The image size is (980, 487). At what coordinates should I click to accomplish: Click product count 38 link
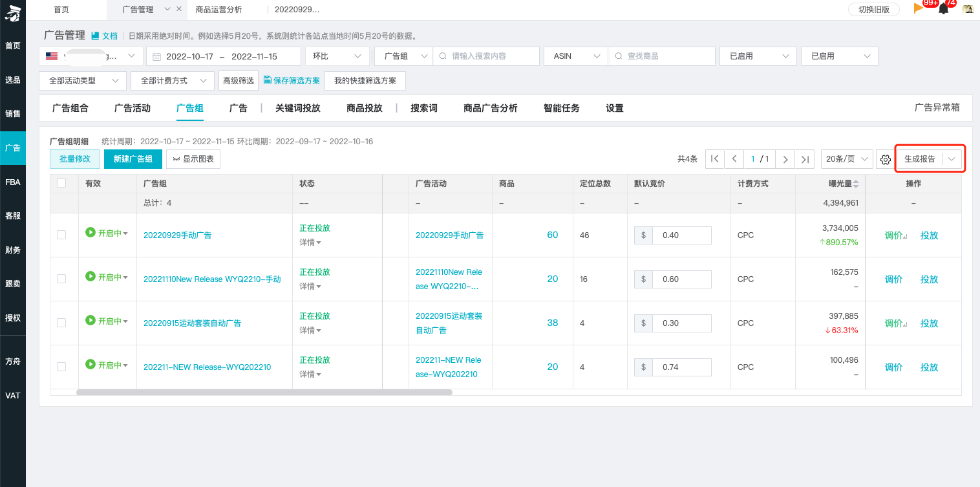[553, 323]
